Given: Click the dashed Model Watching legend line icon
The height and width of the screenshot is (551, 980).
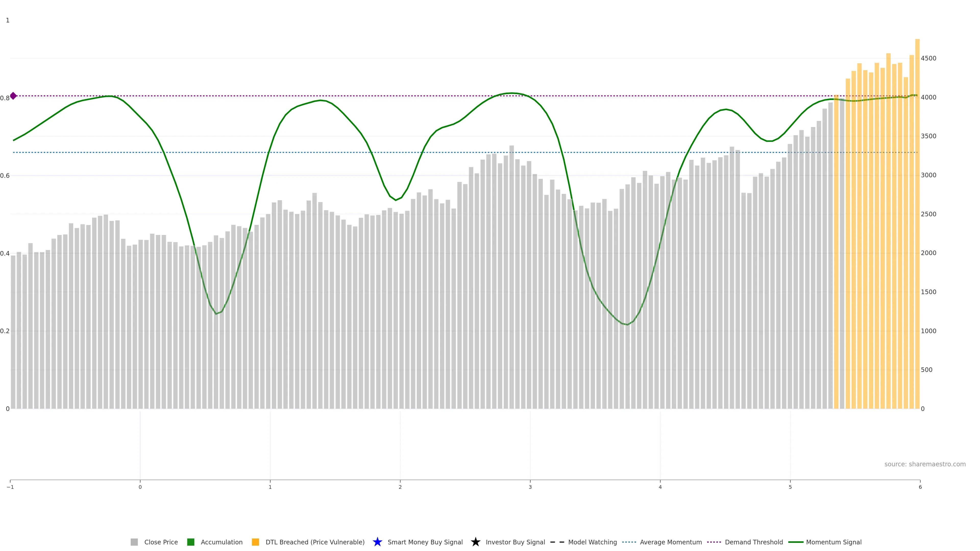Looking at the screenshot, I should 557,542.
